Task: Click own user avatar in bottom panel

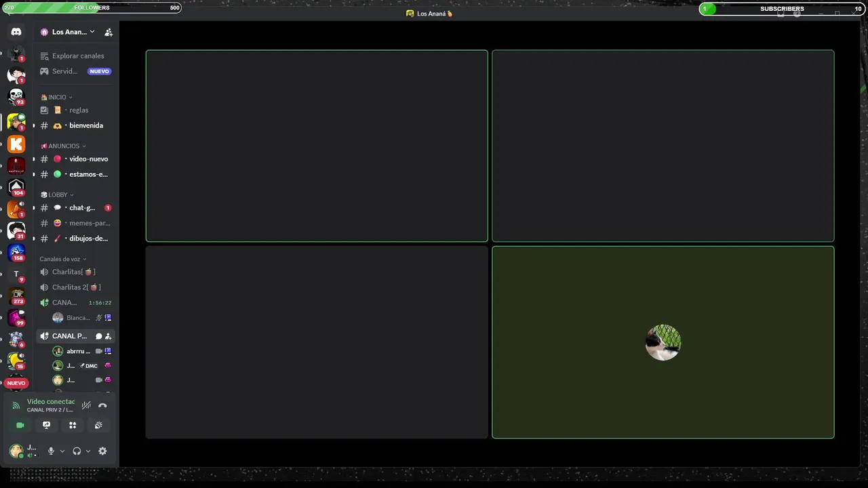Action: pyautogui.click(x=16, y=451)
